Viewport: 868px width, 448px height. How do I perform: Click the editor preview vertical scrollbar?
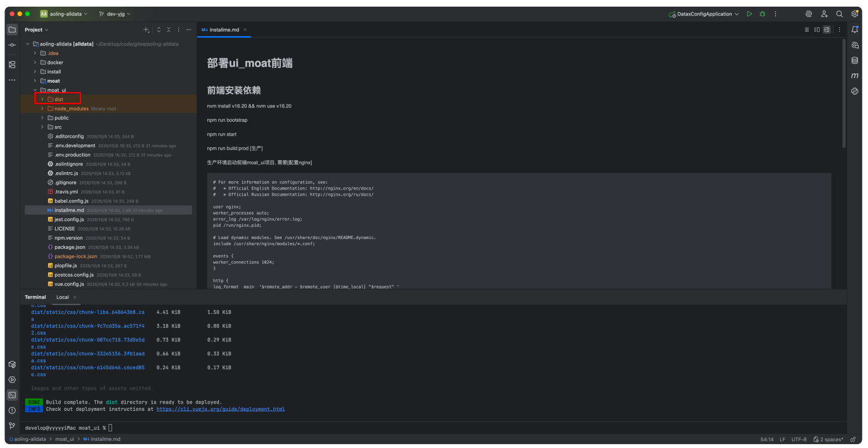pos(844,93)
